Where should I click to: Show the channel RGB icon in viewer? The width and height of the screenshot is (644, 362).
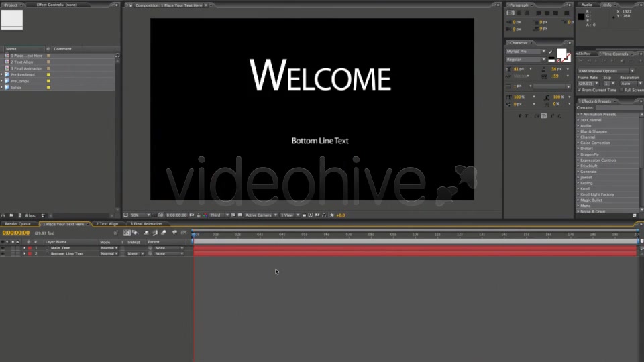pyautogui.click(x=205, y=215)
